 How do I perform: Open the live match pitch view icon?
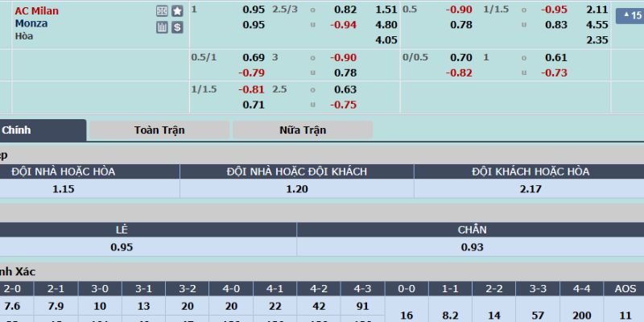162,11
